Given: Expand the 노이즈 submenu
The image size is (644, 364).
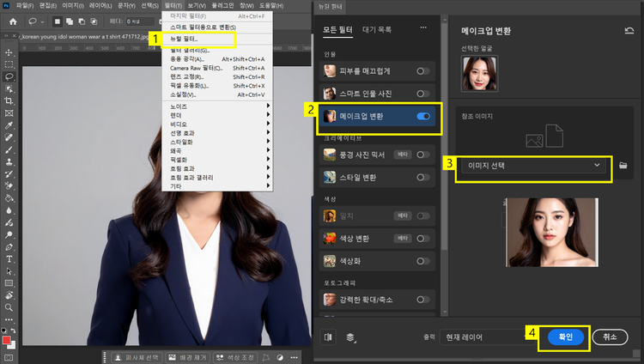Looking at the screenshot, I should [217, 106].
